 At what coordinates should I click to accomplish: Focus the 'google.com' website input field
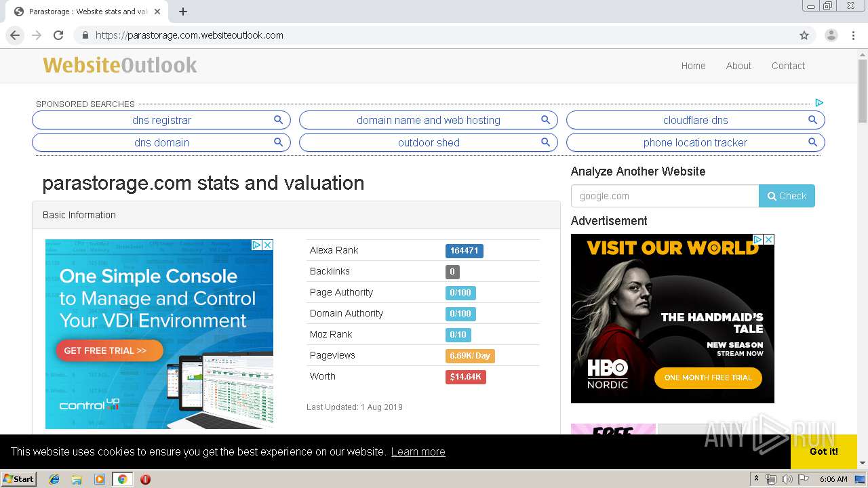665,196
